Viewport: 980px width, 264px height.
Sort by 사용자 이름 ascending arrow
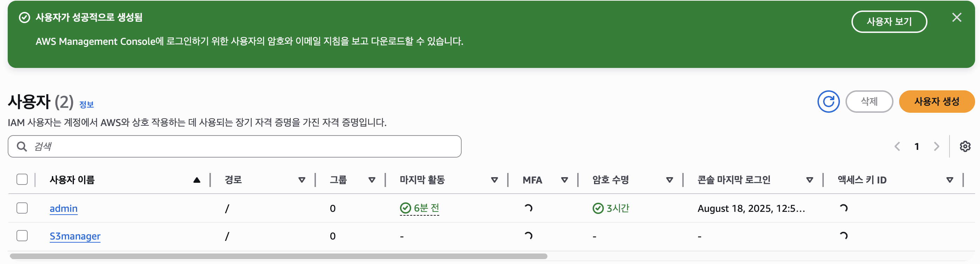click(196, 180)
